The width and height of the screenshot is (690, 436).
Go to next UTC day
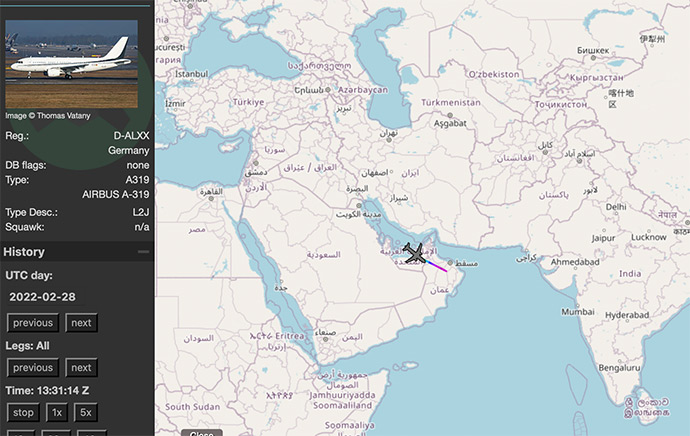pyautogui.click(x=81, y=323)
